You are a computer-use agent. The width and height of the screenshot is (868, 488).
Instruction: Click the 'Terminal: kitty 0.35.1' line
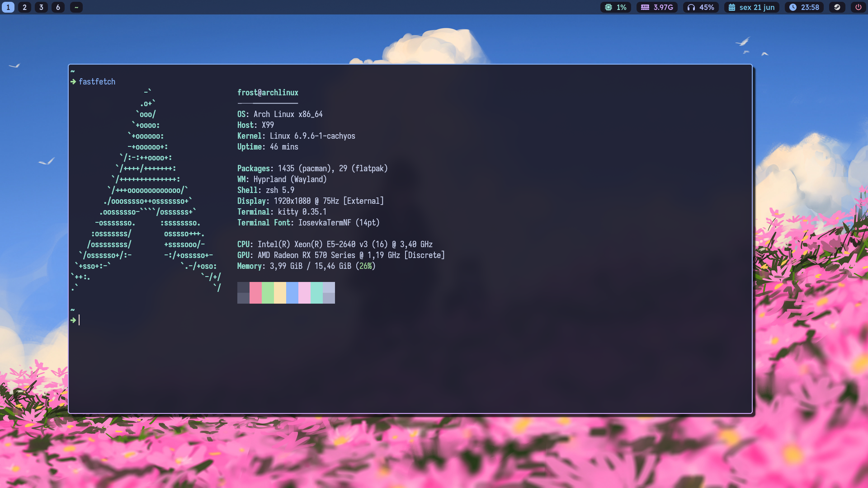[x=282, y=212]
